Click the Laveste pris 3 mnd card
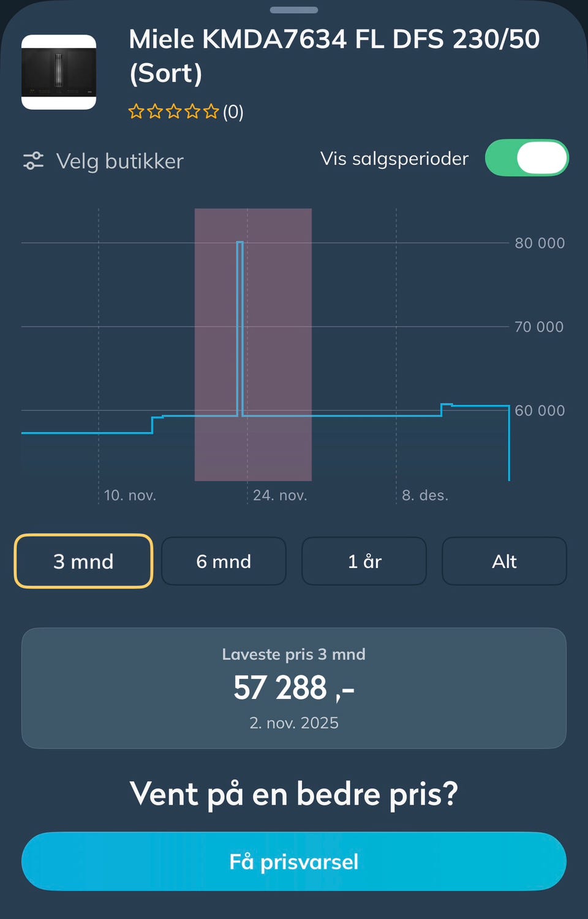The height and width of the screenshot is (919, 588). coord(294,688)
